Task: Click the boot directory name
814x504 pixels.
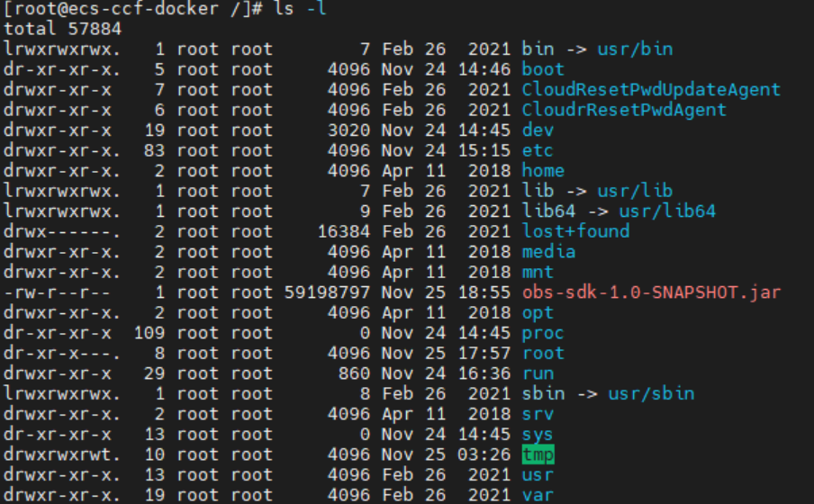Action: 543,69
